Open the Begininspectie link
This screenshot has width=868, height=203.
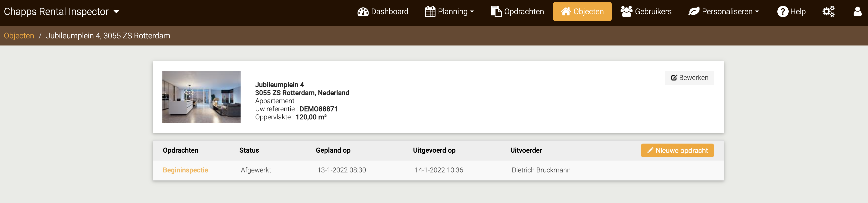185,170
